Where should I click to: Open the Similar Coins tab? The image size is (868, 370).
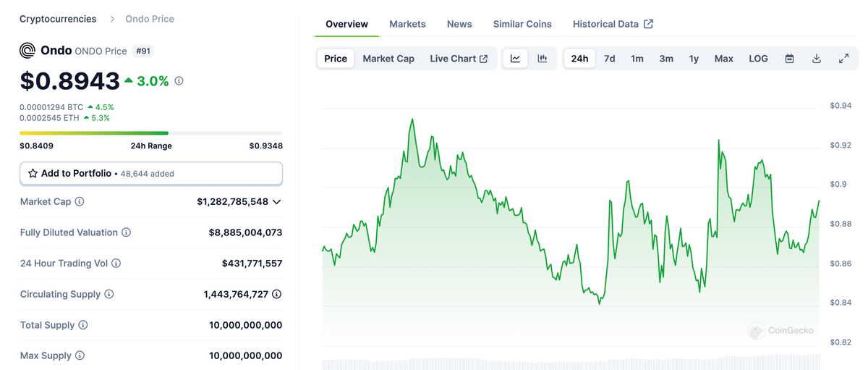click(522, 24)
